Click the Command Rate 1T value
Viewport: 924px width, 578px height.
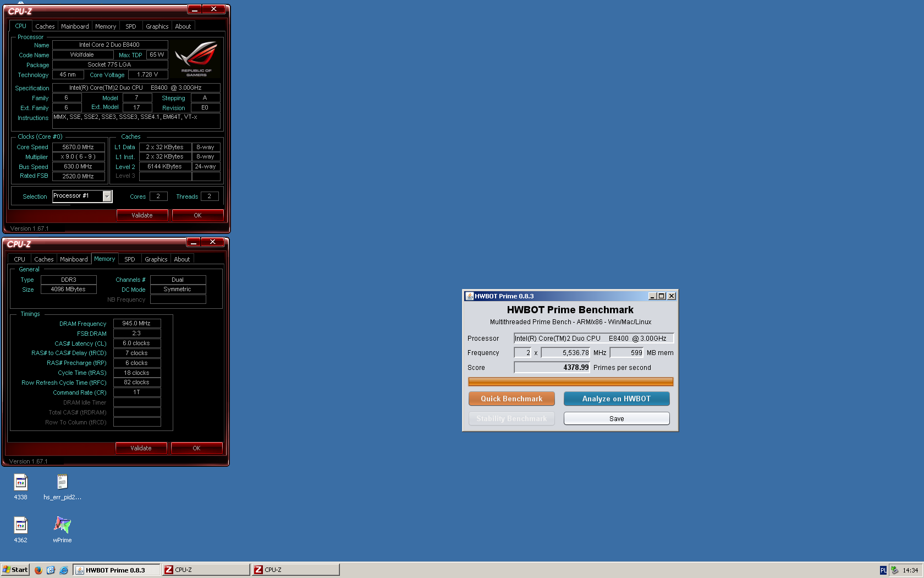[136, 392]
